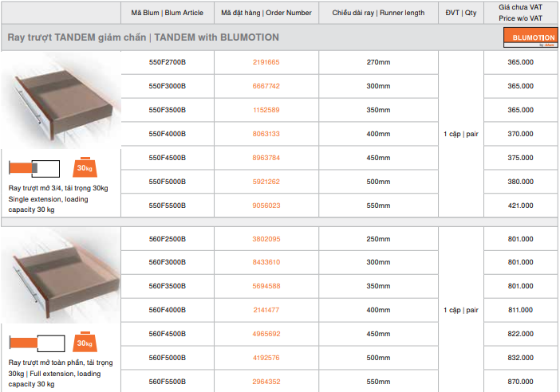Click price 870.000 for 560F5500B
Viewport: 560px width, 392px height.
coord(520,382)
